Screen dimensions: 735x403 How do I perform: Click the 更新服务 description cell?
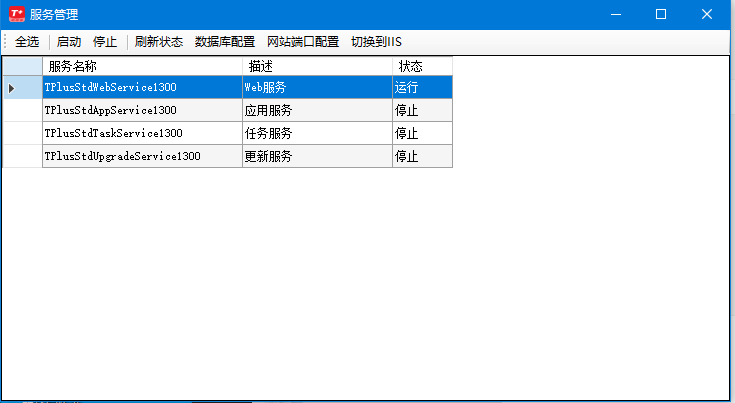click(317, 156)
